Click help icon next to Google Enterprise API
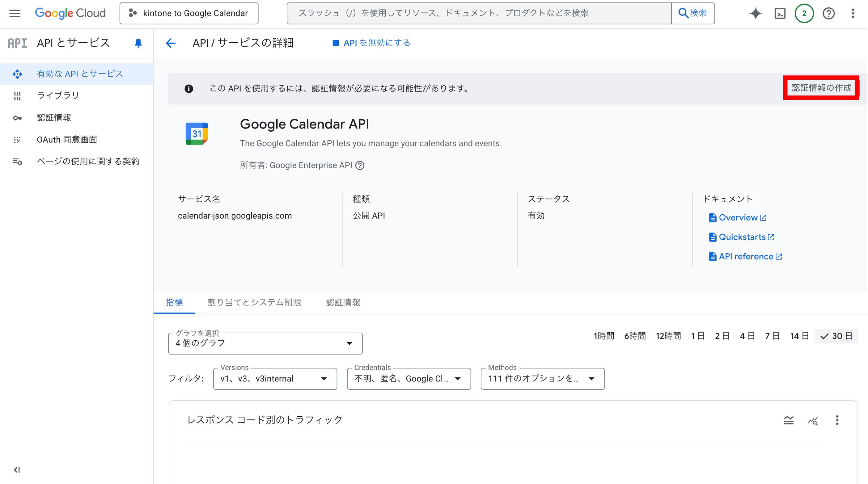Image resolution: width=868 pixels, height=484 pixels. click(360, 165)
